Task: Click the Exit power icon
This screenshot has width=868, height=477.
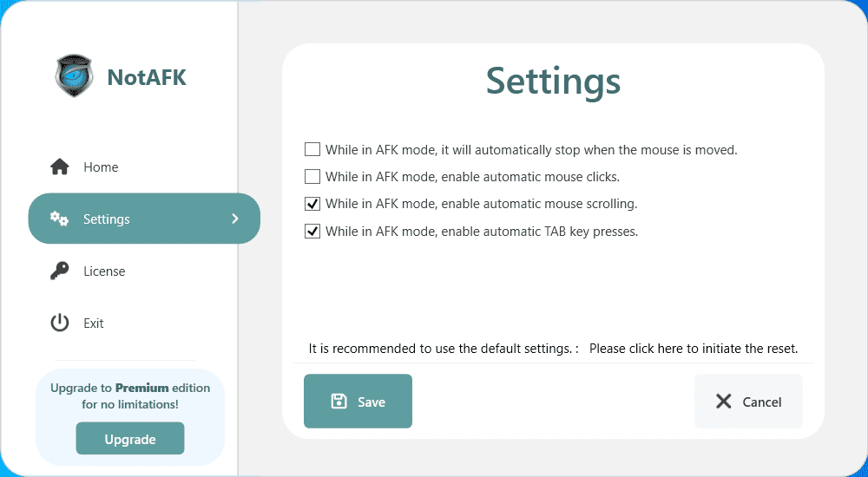Action: pos(59,323)
